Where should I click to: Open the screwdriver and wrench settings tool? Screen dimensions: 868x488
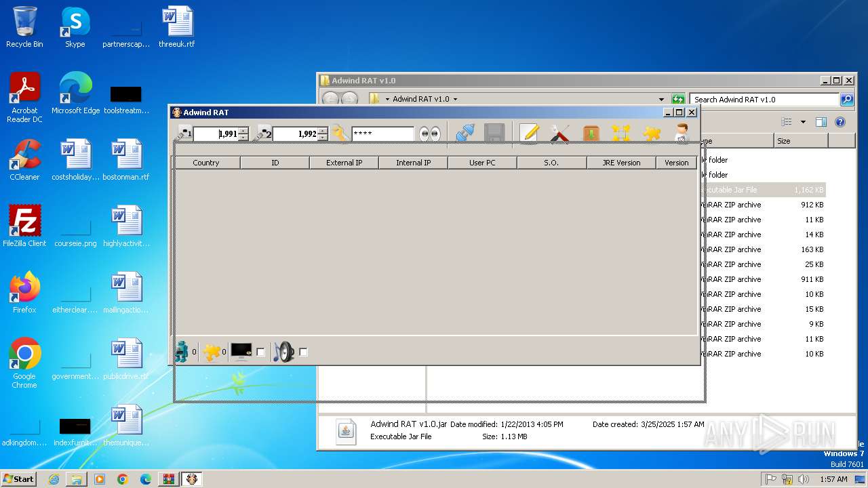559,133
